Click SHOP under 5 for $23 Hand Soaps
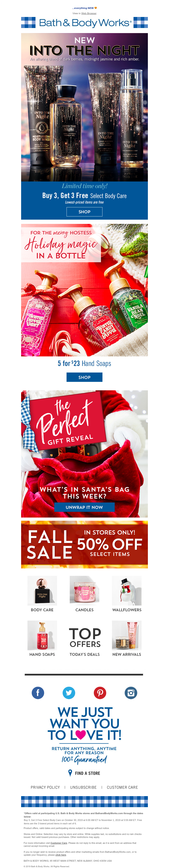The width and height of the screenshot is (169, 868). point(84,377)
